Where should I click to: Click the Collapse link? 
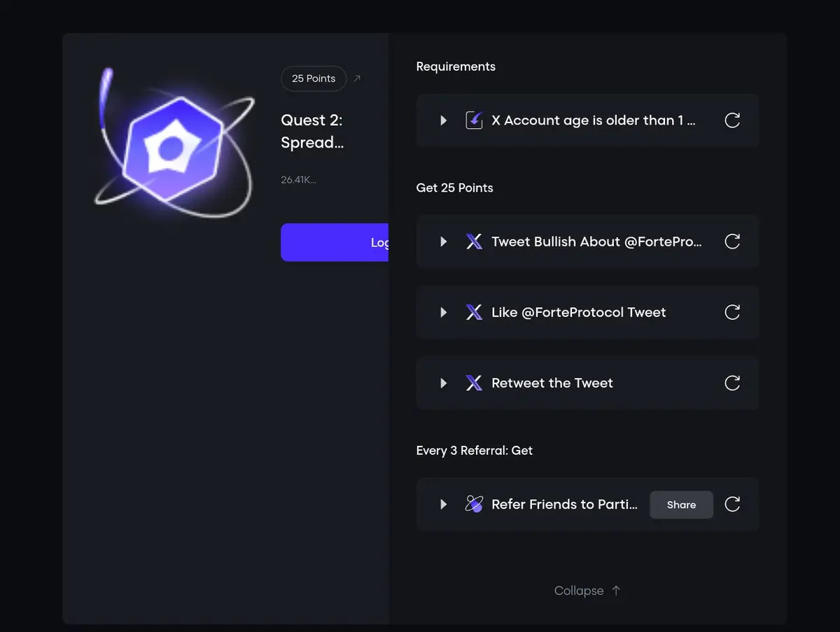tap(587, 591)
